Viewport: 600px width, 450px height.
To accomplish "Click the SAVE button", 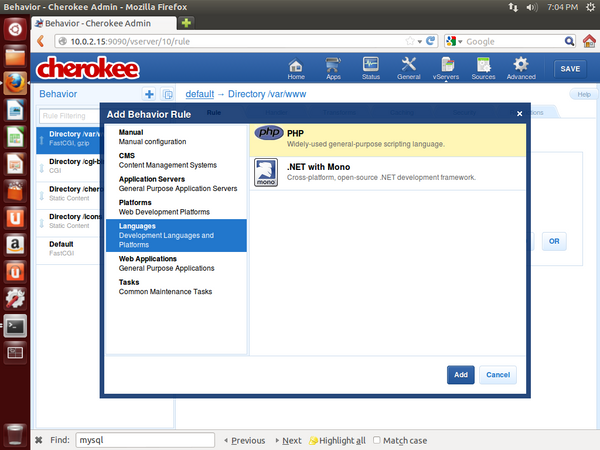I will (570, 68).
